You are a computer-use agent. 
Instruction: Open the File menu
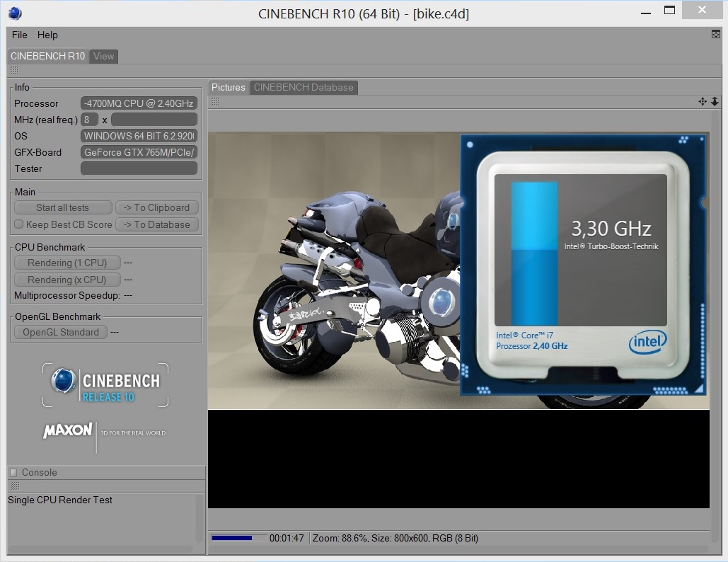pyautogui.click(x=20, y=35)
